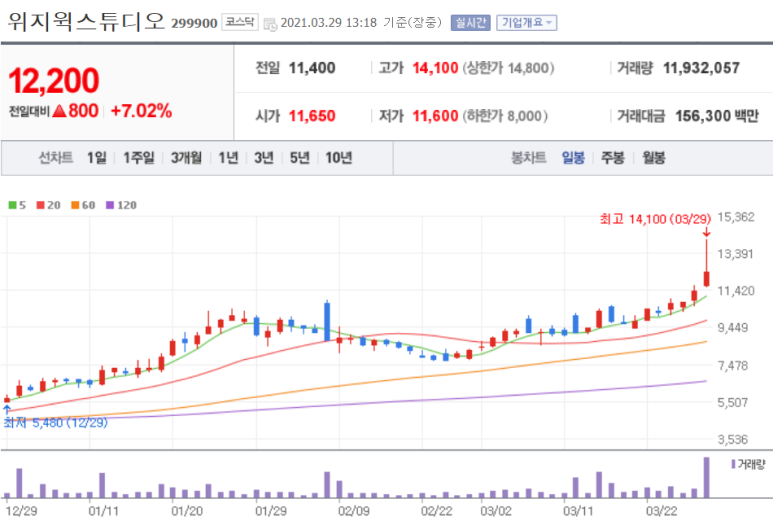Expand the 기업개요 dropdown
773x521 pixels.
click(x=528, y=22)
